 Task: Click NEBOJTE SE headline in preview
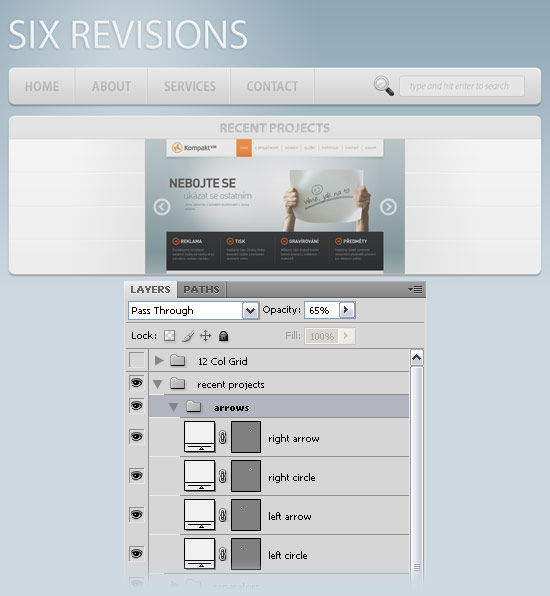[x=202, y=183]
